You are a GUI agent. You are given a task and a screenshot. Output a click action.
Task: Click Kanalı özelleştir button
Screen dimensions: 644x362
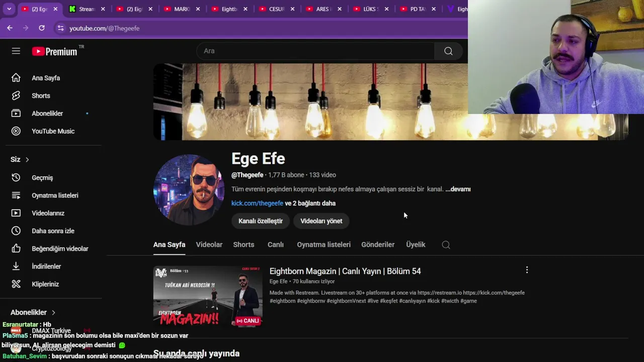(261, 221)
